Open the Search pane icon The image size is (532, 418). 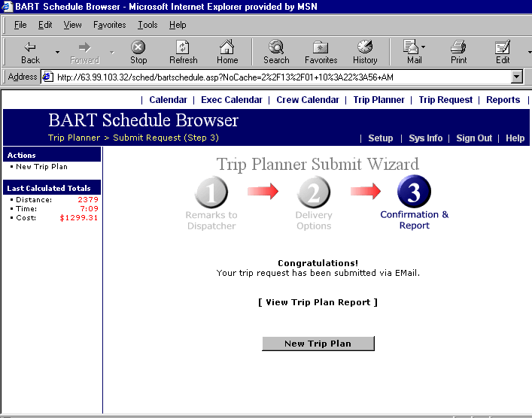point(276,52)
